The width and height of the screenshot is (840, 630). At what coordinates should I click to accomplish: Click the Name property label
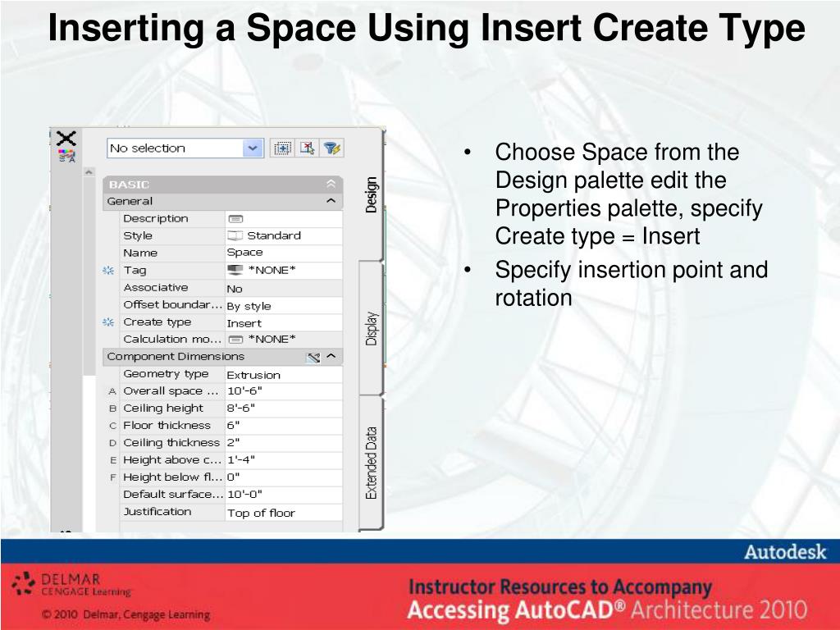pos(140,253)
